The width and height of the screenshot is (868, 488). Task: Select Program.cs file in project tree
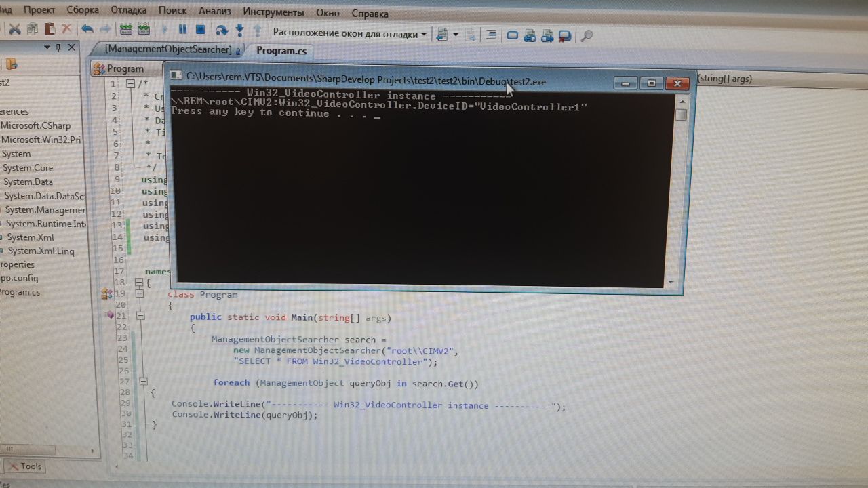coord(20,292)
